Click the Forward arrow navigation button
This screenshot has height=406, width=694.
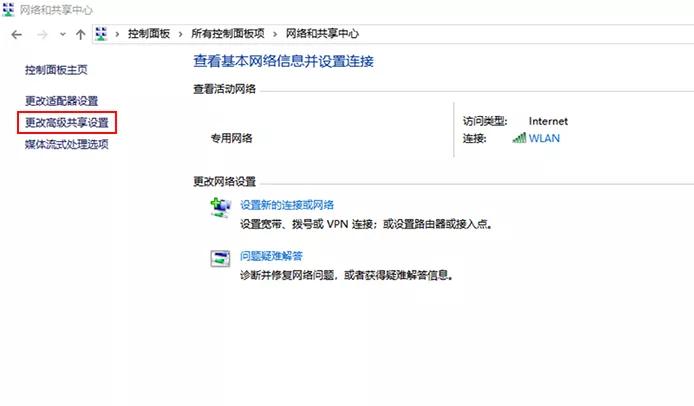pyautogui.click(x=42, y=35)
